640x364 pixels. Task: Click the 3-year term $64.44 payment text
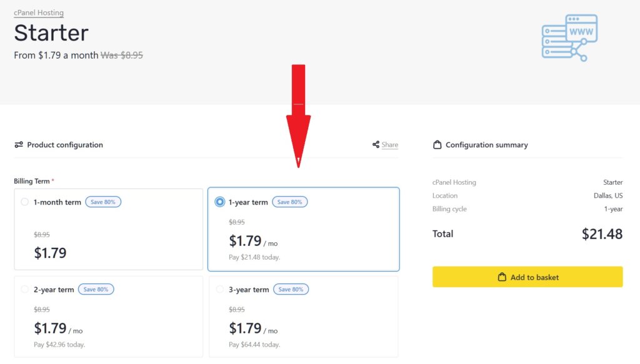(x=254, y=344)
